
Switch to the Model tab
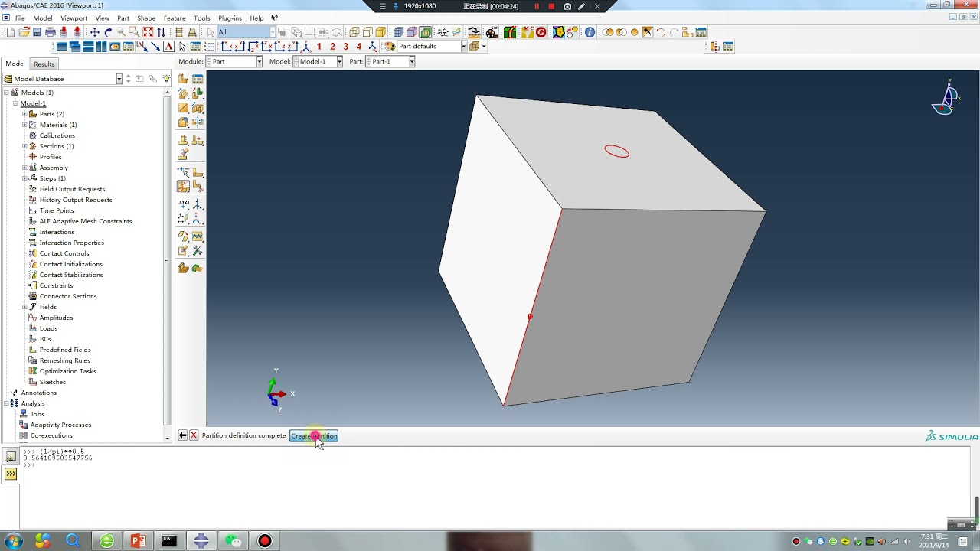[15, 64]
